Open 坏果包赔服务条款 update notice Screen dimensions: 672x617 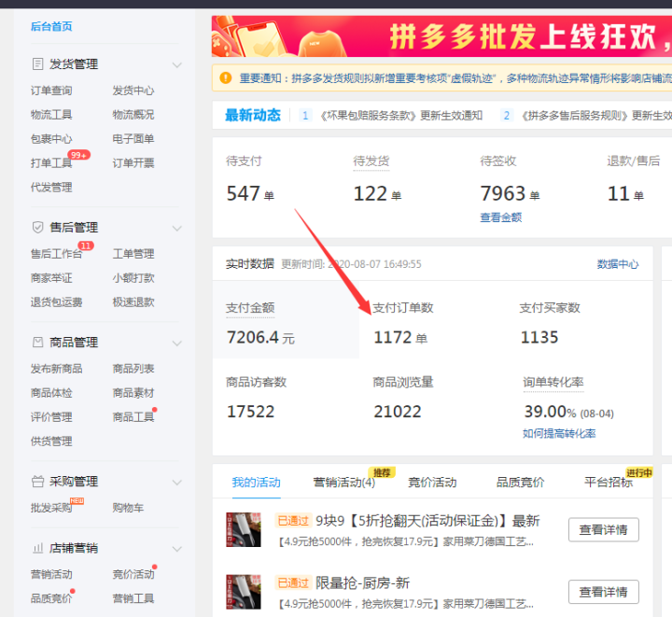pos(401,116)
